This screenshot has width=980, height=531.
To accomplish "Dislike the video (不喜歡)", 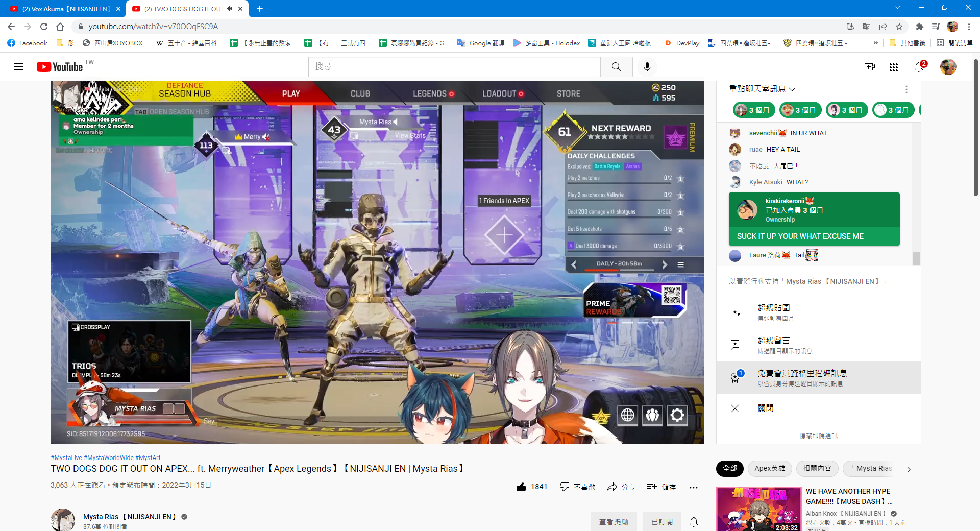I will pyautogui.click(x=577, y=487).
